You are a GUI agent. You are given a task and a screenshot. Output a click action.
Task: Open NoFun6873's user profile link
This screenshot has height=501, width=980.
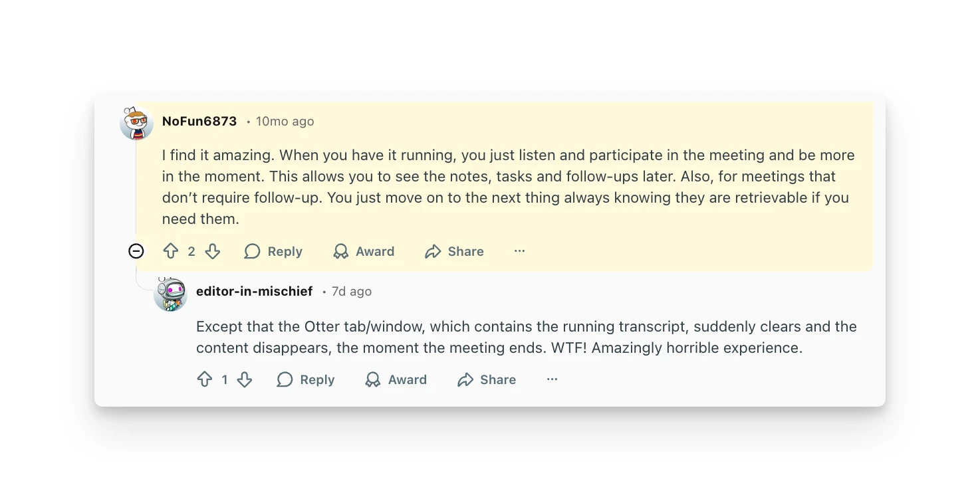199,122
